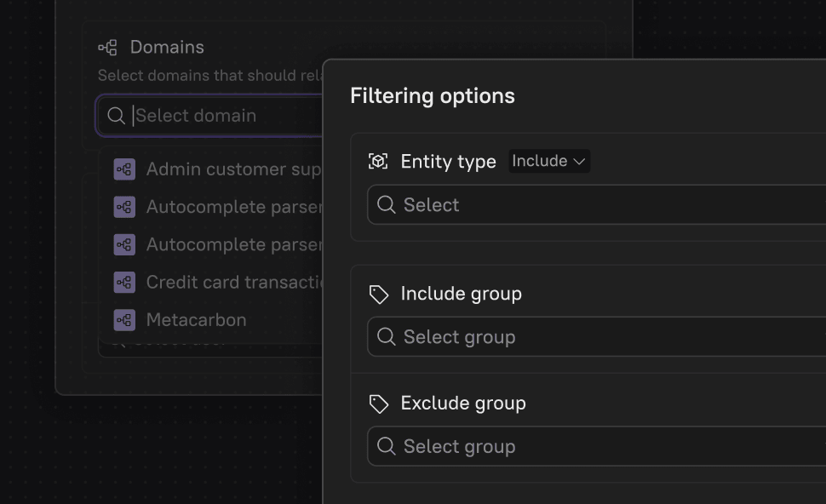Click the tag icon next to Include group
Image resolution: width=826 pixels, height=504 pixels.
coord(378,293)
